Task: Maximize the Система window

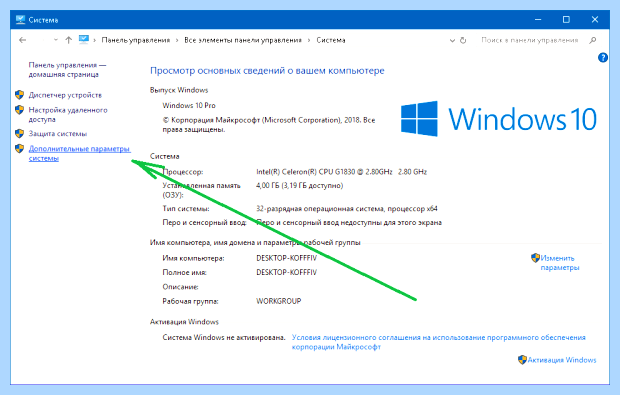Action: coord(566,19)
